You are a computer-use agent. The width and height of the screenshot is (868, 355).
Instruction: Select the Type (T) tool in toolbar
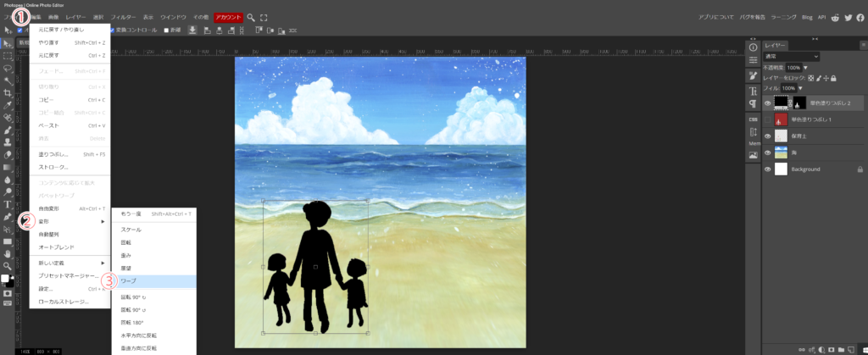coord(8,204)
